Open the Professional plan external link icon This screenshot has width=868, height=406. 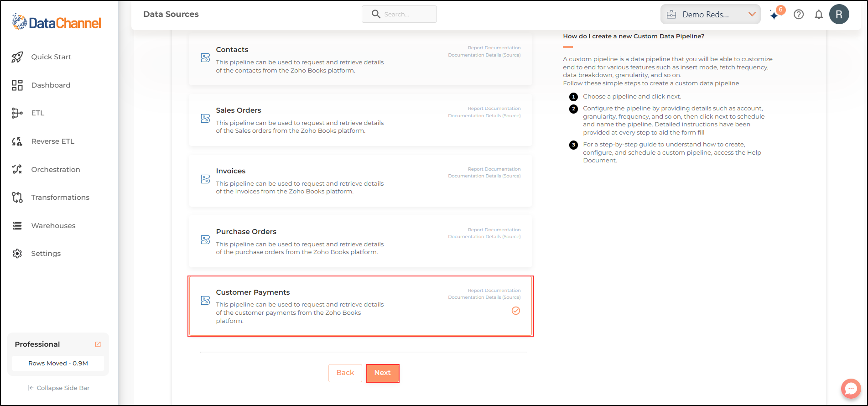(98, 344)
